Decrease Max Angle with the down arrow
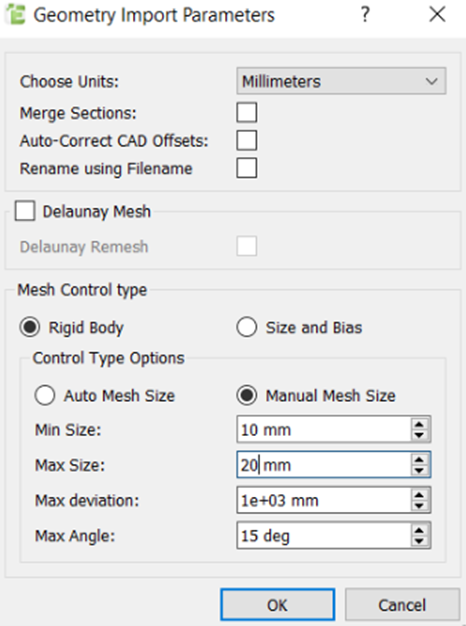This screenshot has width=466, height=626. point(419,541)
